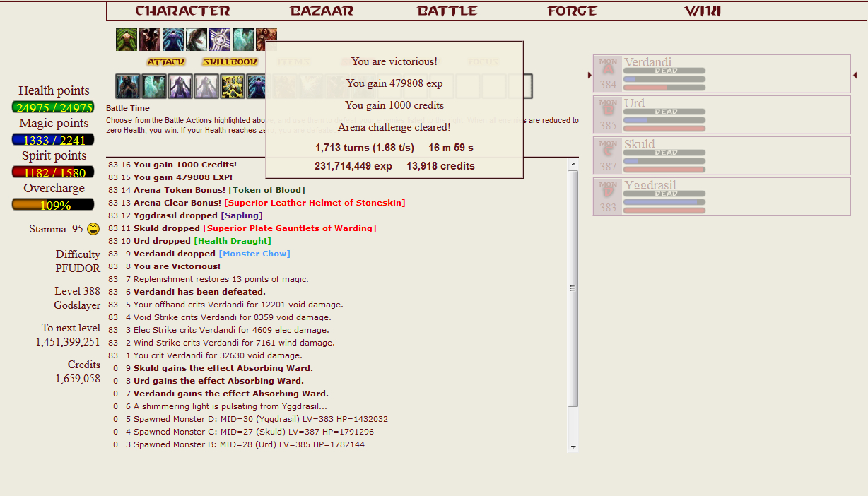Click 'You crit Verdandi for 32630 void damage'

(218, 355)
